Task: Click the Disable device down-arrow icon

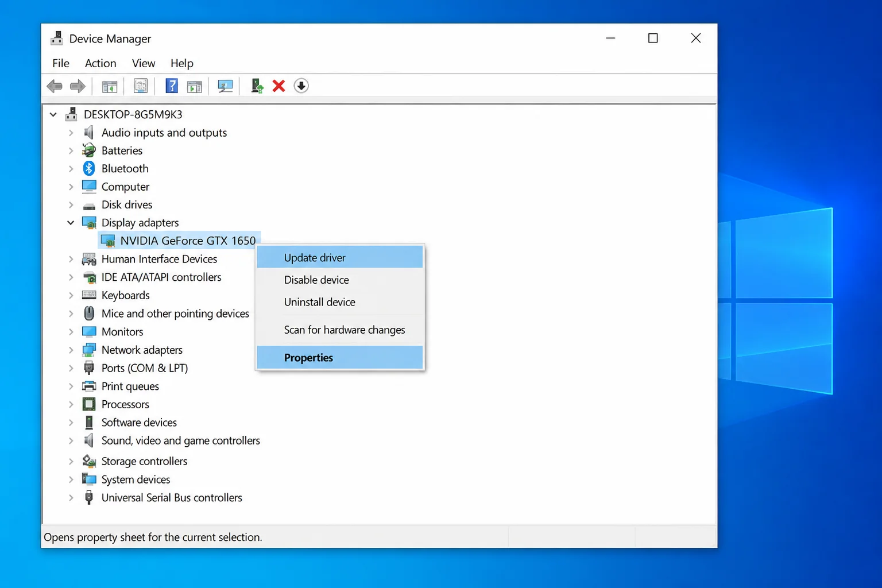Action: tap(301, 86)
